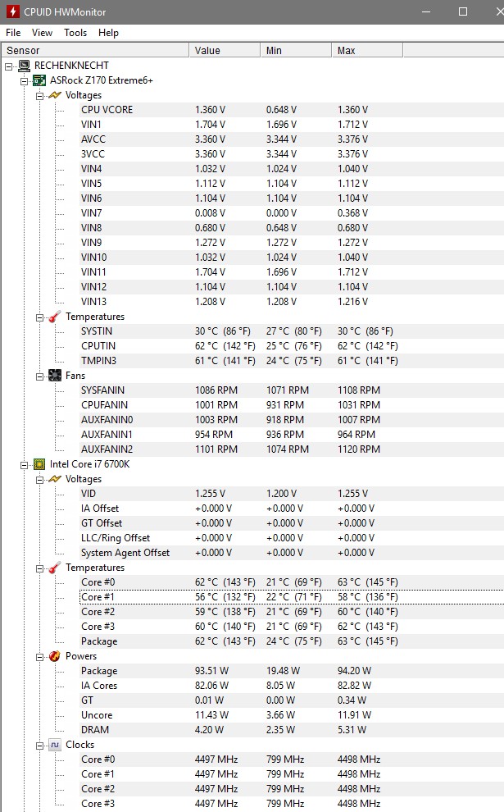Click the Intel Core i7 6700K chip icon
This screenshot has width=504, height=812.
tap(39, 464)
